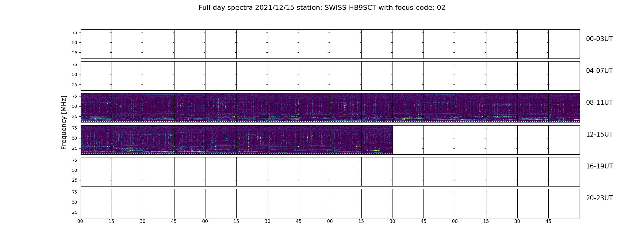Click the 50 tick label on 08-11UT row
The image size is (644, 245).
pyautogui.click(x=75, y=106)
